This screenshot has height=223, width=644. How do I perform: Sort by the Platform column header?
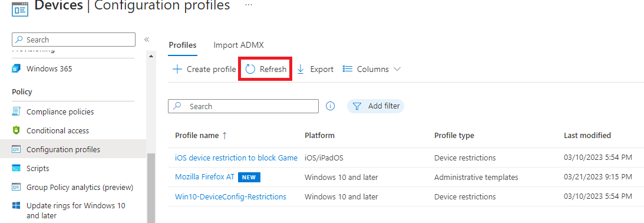coord(319,135)
